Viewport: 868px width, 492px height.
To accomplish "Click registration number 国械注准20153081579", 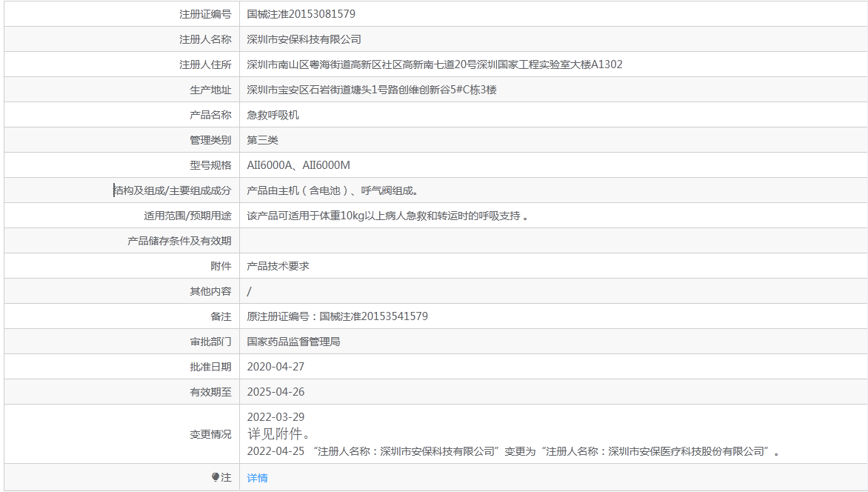I will tap(301, 14).
